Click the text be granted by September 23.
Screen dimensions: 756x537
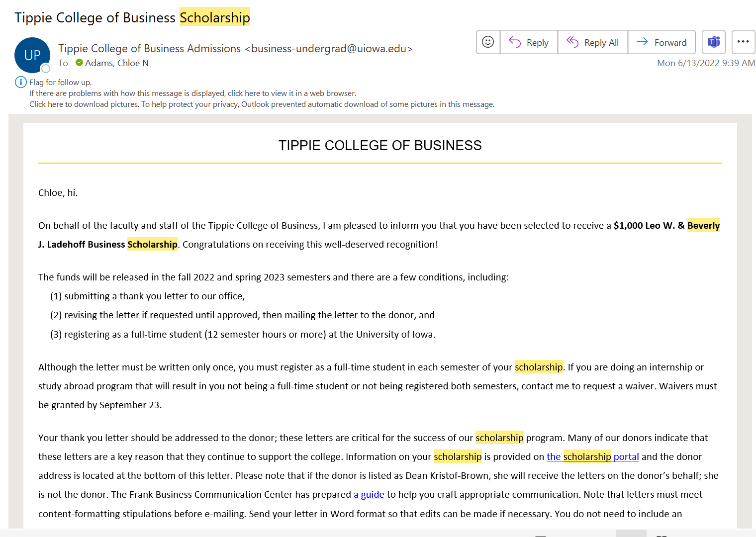[x=100, y=405]
